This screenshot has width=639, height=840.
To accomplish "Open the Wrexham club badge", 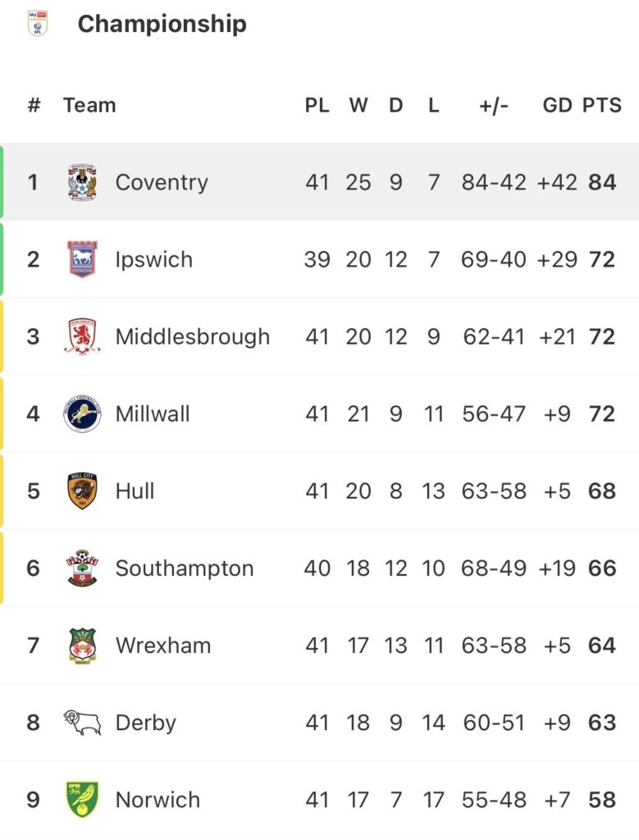I will [x=82, y=646].
